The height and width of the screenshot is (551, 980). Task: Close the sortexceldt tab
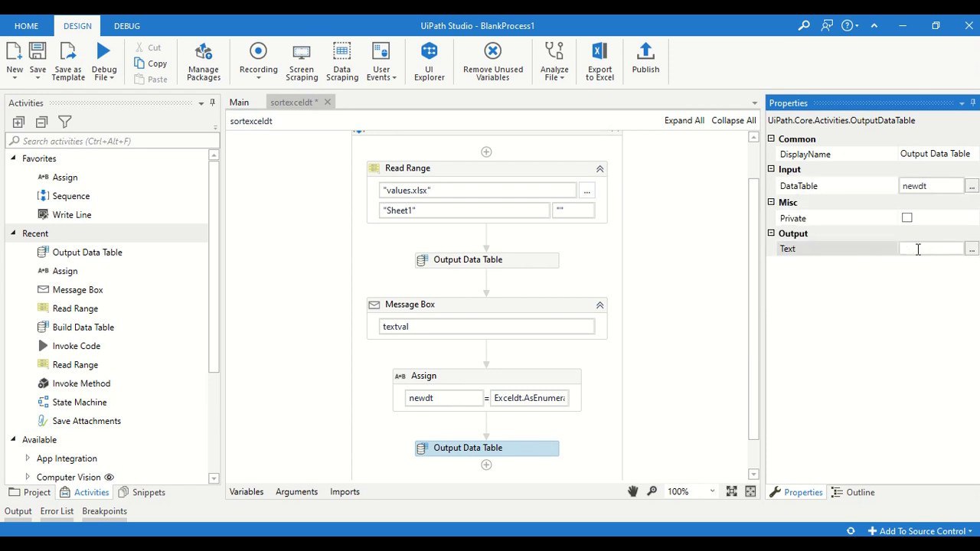pyautogui.click(x=327, y=102)
